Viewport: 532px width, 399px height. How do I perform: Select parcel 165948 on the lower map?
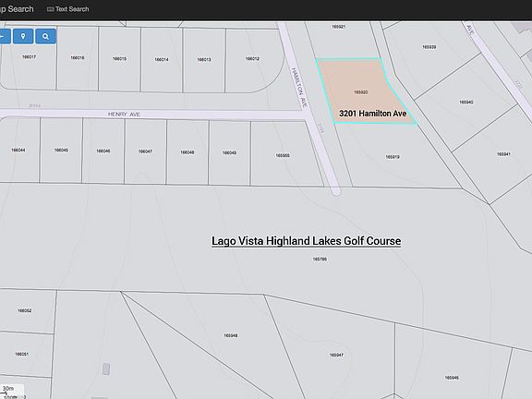230,335
